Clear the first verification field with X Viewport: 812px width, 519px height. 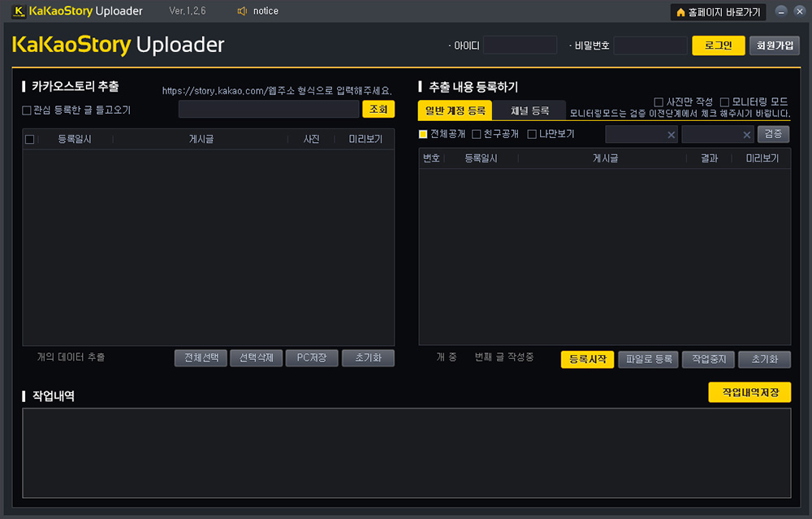click(671, 135)
